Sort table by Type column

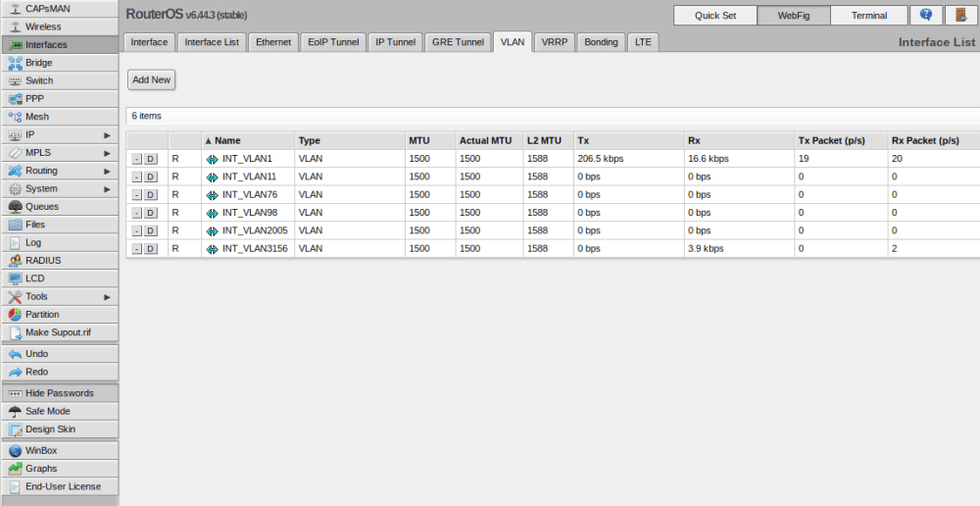click(x=350, y=141)
